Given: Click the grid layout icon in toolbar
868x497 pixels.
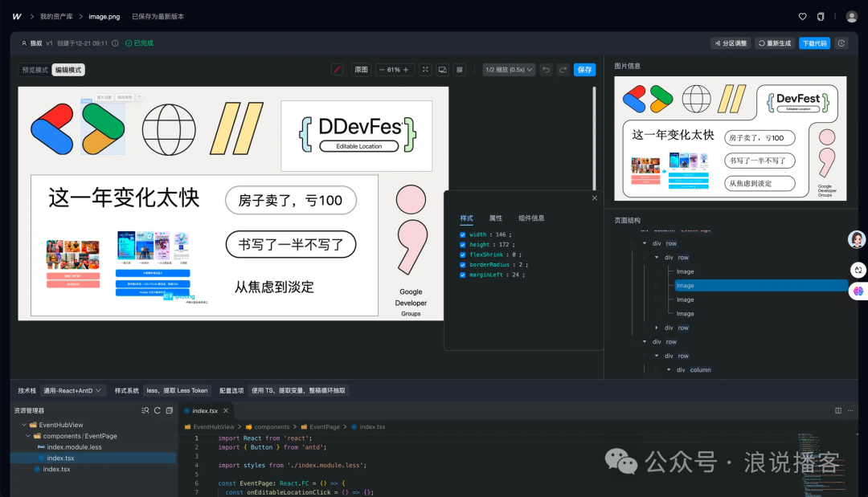Looking at the screenshot, I should tap(460, 70).
